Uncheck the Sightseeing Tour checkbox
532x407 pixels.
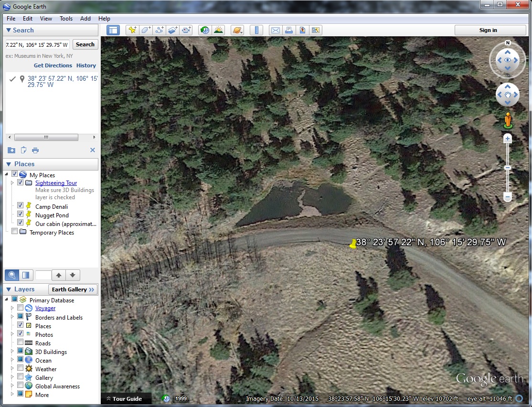tap(20, 182)
